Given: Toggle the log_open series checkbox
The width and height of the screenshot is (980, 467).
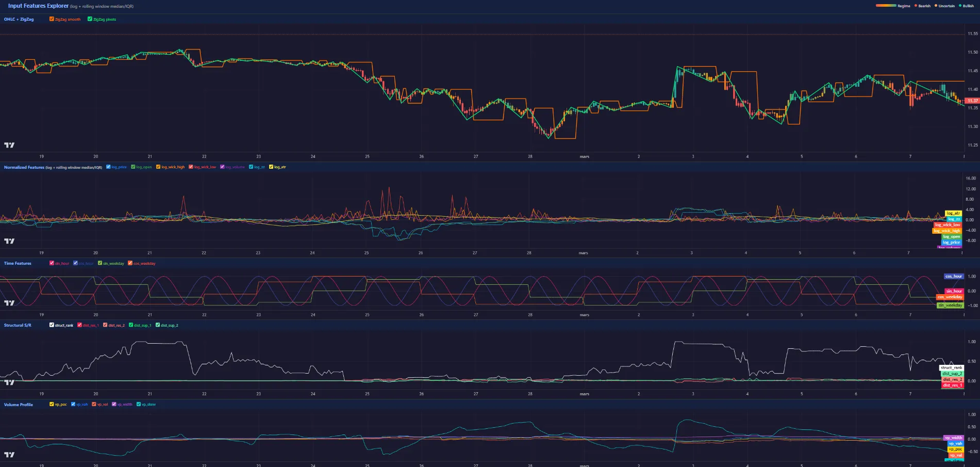Looking at the screenshot, I should tap(133, 167).
